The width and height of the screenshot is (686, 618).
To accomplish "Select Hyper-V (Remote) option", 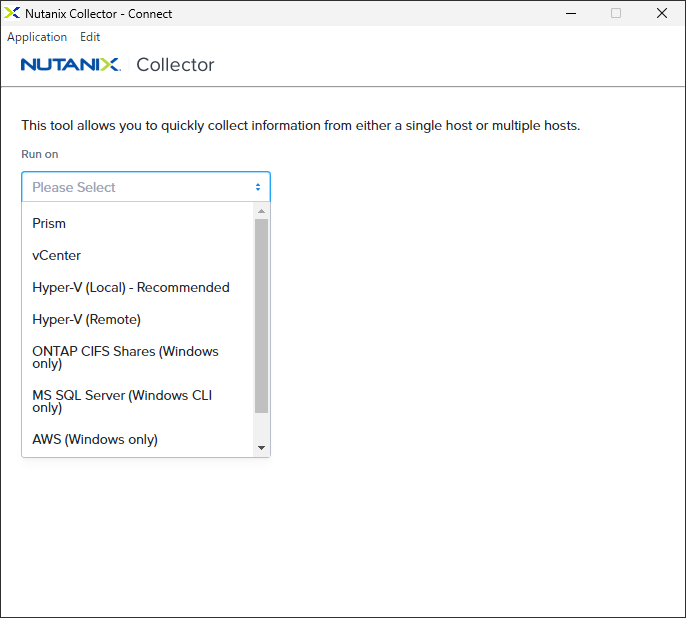I will 137,319.
